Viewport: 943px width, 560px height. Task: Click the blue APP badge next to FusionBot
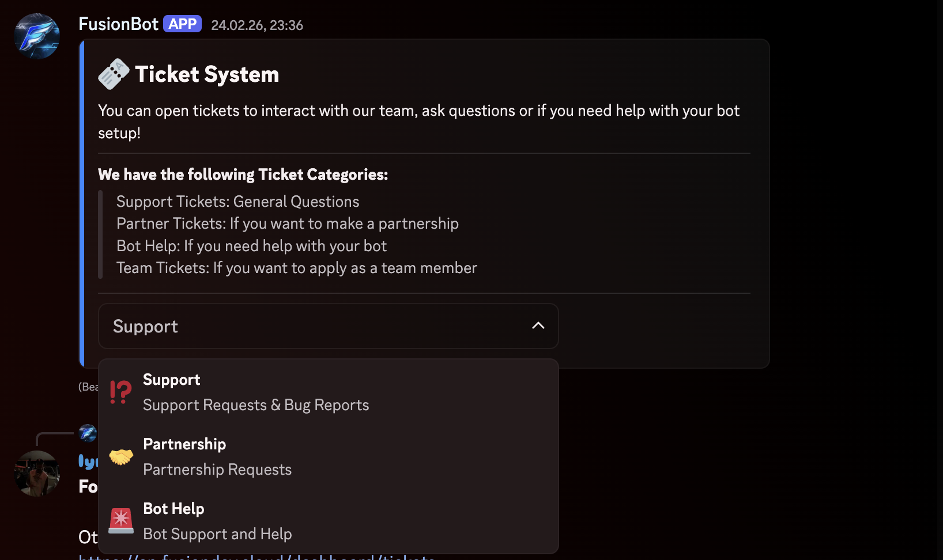pyautogui.click(x=182, y=24)
